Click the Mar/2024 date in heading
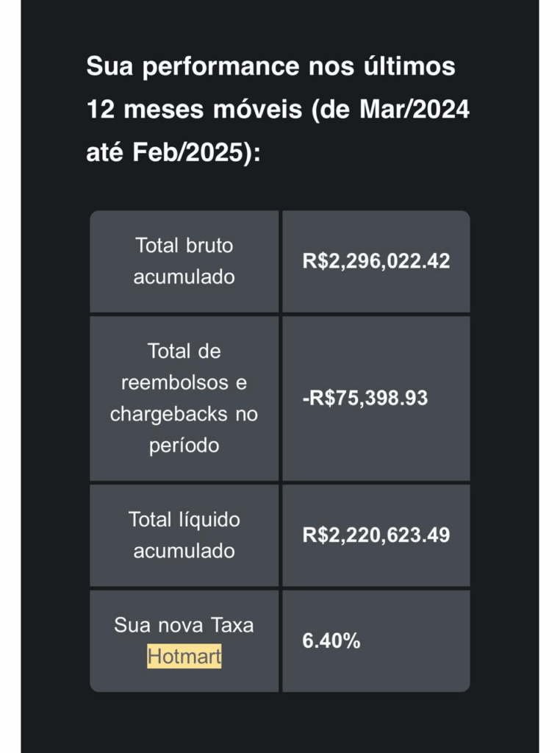 point(414,110)
